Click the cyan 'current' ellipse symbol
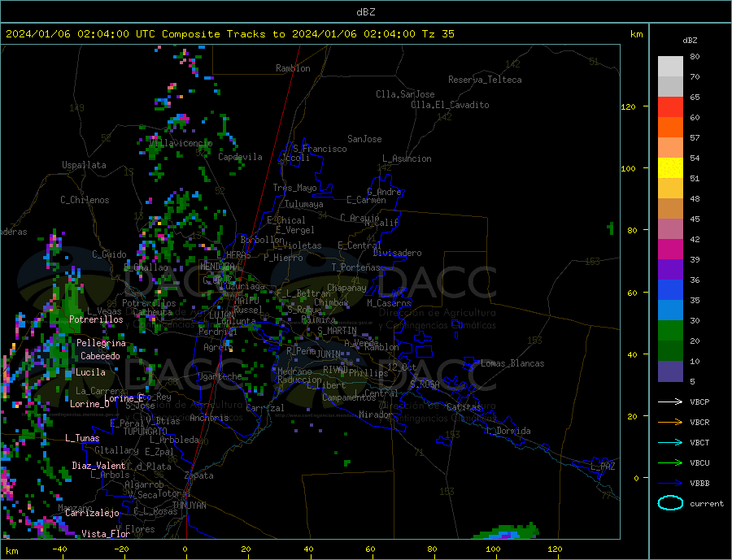 pos(670,503)
